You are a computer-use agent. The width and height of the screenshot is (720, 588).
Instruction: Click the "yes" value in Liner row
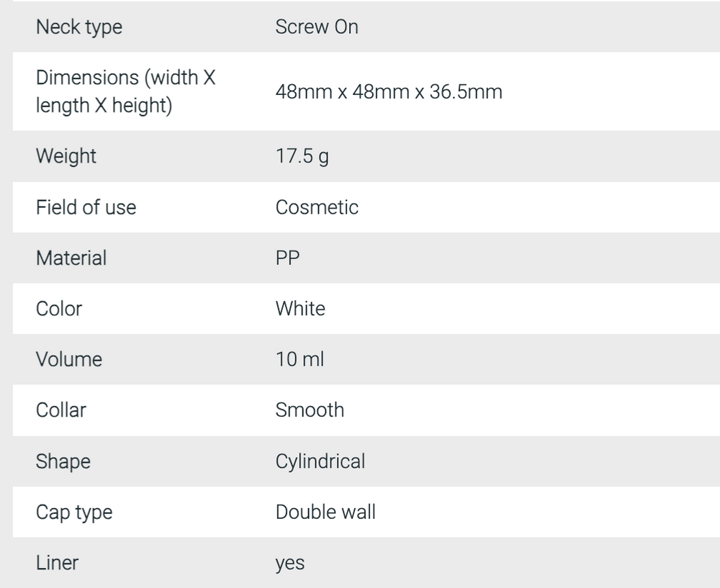click(290, 564)
